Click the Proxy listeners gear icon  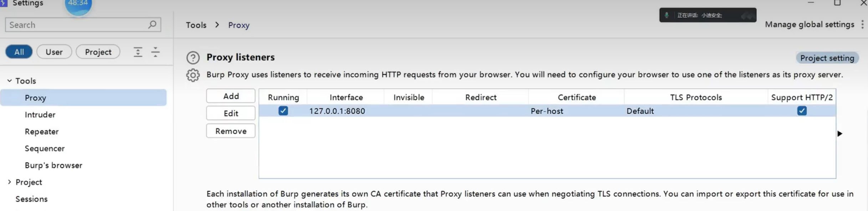[193, 75]
